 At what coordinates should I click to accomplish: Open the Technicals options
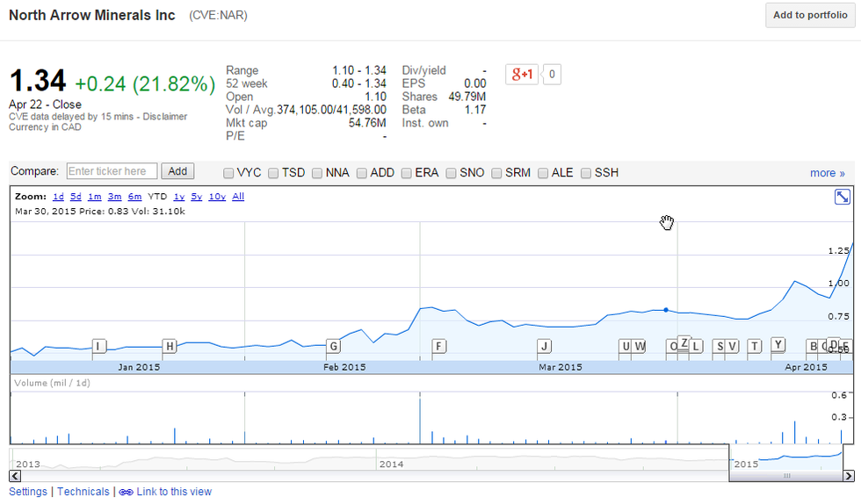83,493
